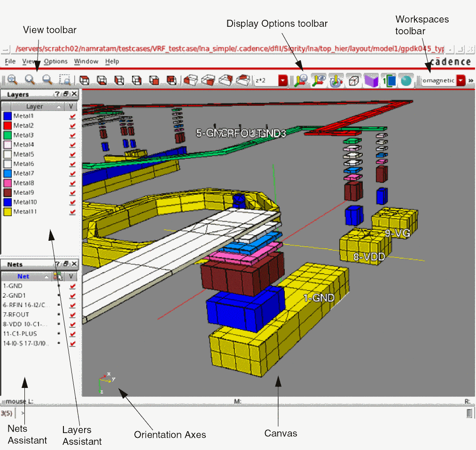Open the z*2 scale dropdown

coord(282,81)
